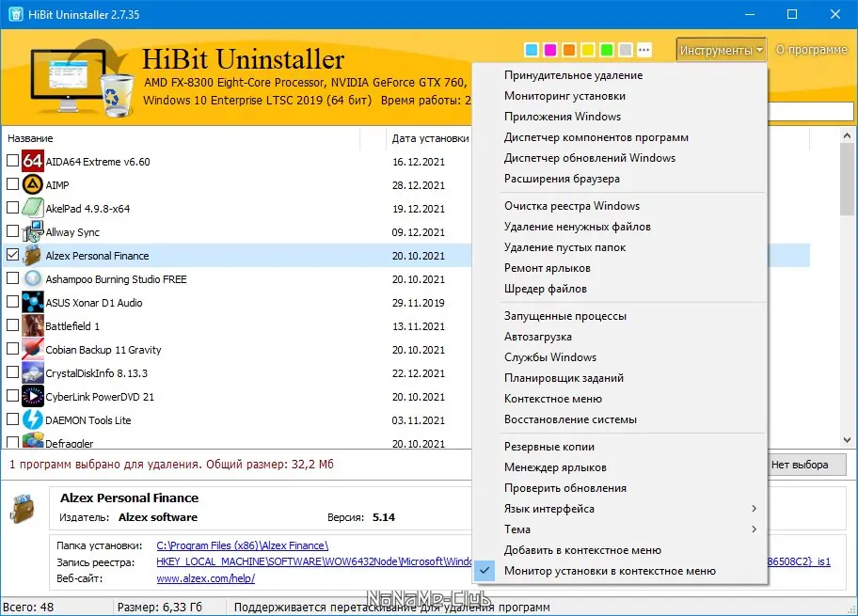Pick the yellow theme color swatch
Viewport: 858px width, 616px height.
pos(588,50)
